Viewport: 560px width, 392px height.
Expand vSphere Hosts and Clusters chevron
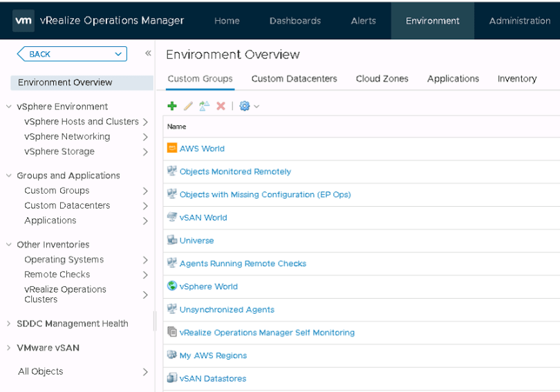(145, 122)
